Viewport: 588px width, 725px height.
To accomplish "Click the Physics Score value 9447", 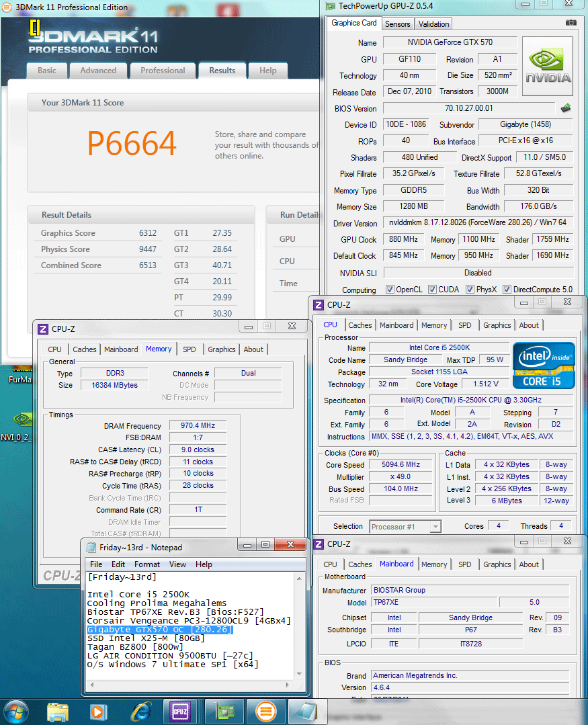I will [148, 249].
